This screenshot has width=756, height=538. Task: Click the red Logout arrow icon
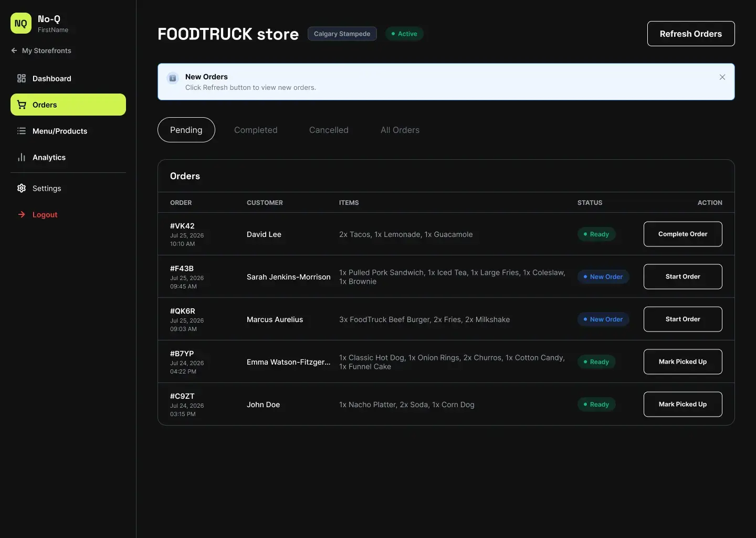pos(22,214)
